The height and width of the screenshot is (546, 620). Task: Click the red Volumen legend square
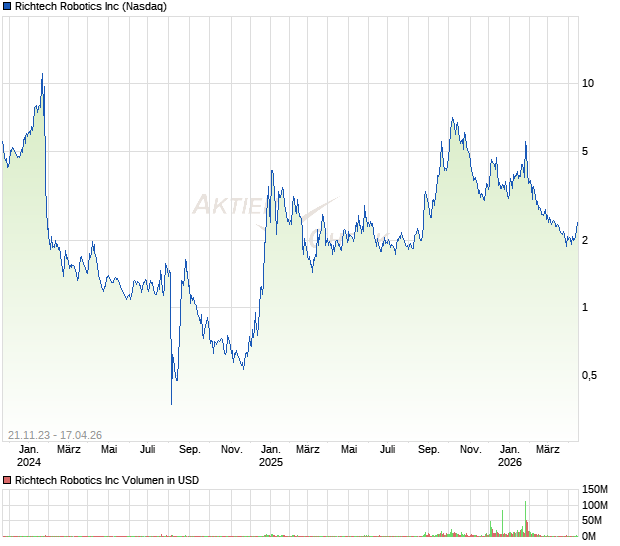tap(7, 481)
